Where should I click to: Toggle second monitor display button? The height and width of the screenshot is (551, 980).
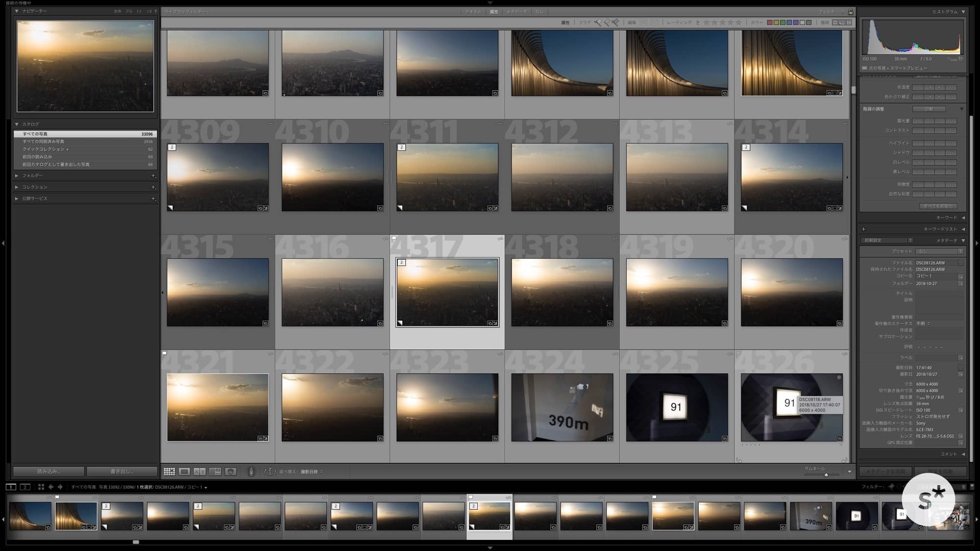25,487
